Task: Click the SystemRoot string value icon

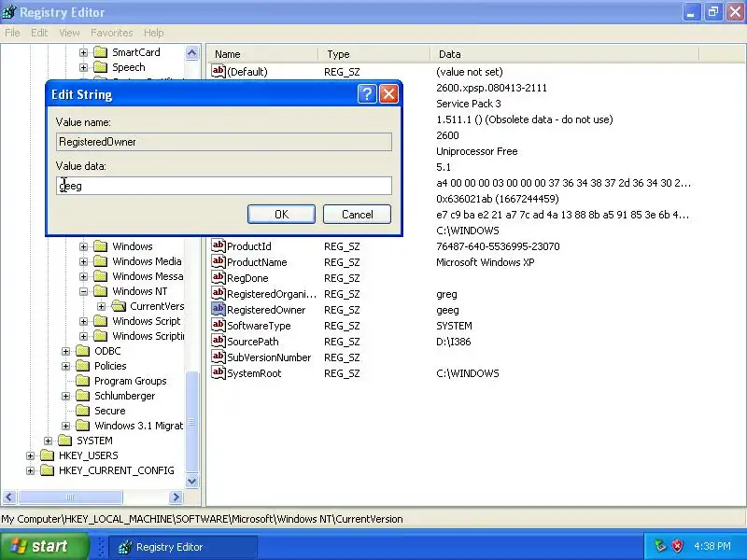Action: click(218, 372)
